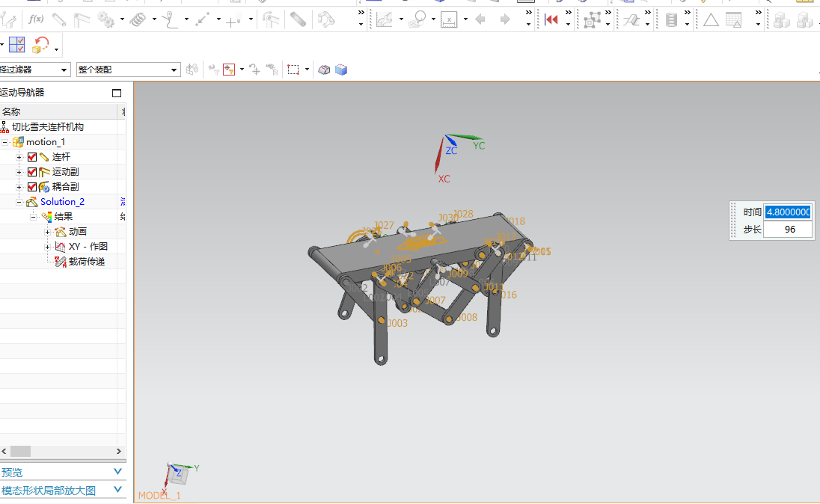The image size is (820, 504).
Task: Expand the 动画 tree node
Action: [47, 232]
